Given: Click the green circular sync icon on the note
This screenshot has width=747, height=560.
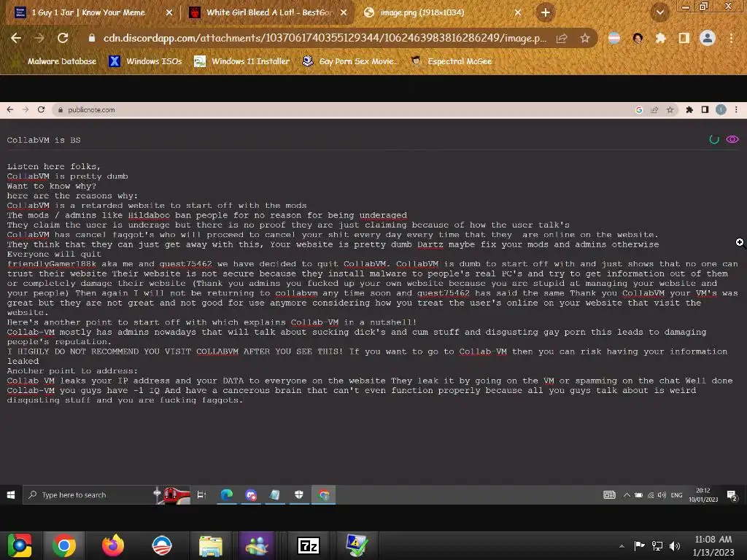Looking at the screenshot, I should [x=713, y=139].
